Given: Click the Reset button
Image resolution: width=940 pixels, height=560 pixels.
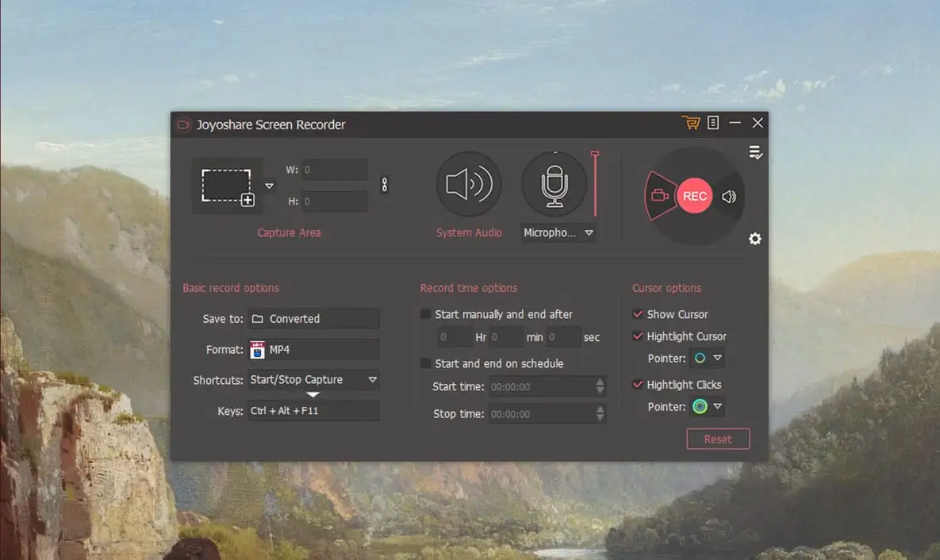Looking at the screenshot, I should [717, 439].
